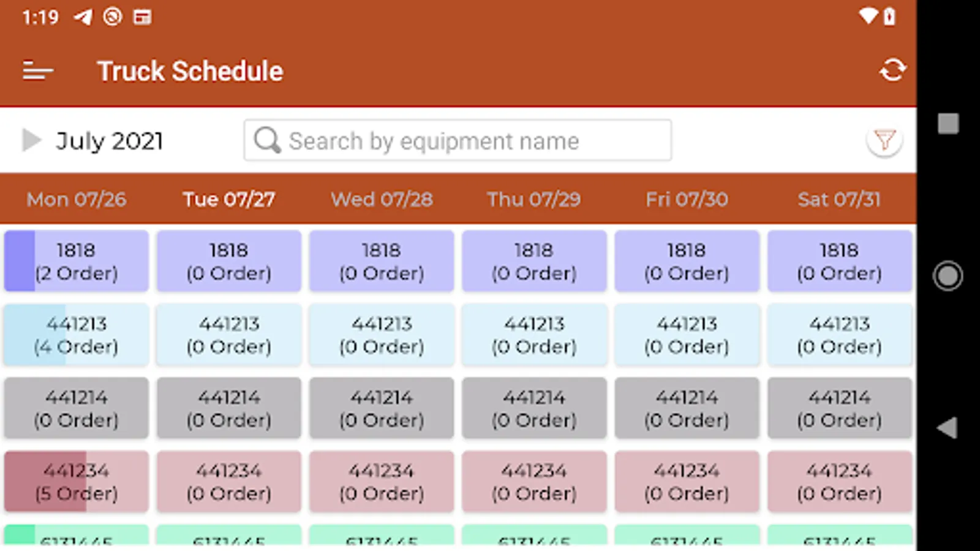Select the Thu 07/29 day column
The height and width of the screenshot is (551, 980).
[x=533, y=199]
